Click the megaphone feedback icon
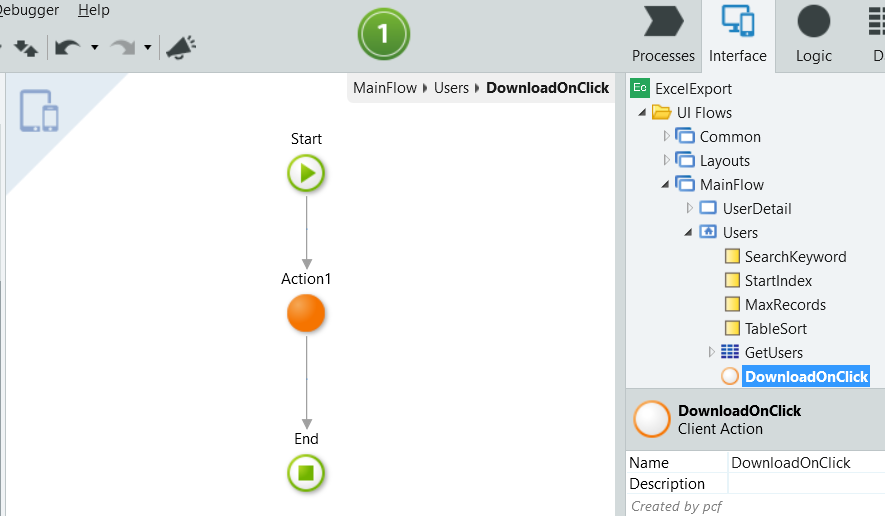885x516 pixels. [x=181, y=47]
